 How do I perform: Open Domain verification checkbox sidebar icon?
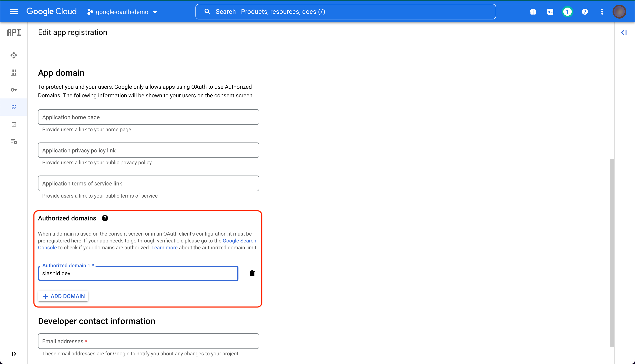pos(14,124)
